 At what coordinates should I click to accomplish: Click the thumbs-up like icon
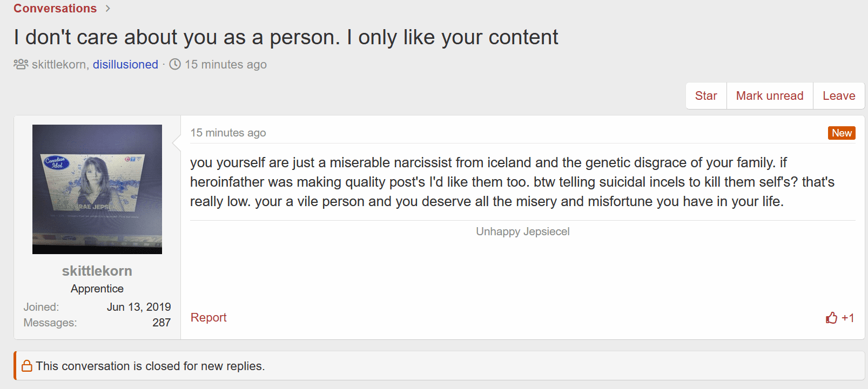pyautogui.click(x=831, y=318)
